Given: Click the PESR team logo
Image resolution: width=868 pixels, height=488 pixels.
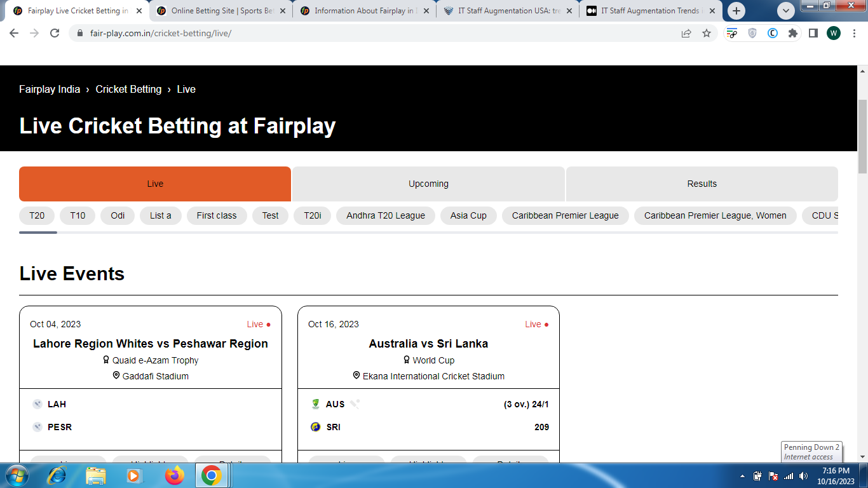Looking at the screenshot, I should [x=37, y=427].
